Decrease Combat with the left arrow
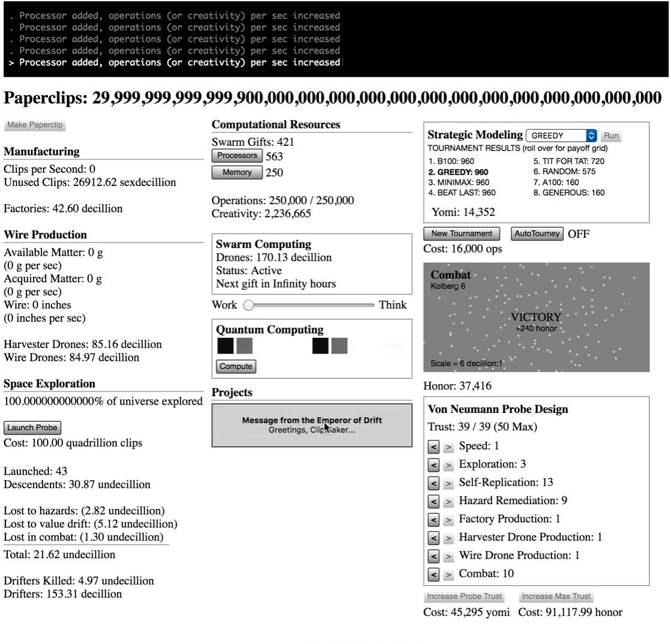The height and width of the screenshot is (644, 671). 433,574
